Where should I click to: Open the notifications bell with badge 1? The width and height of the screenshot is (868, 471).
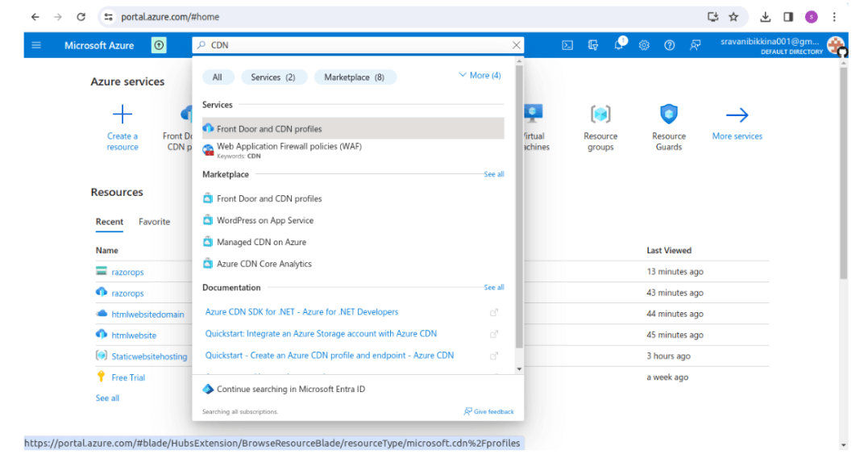(618, 45)
